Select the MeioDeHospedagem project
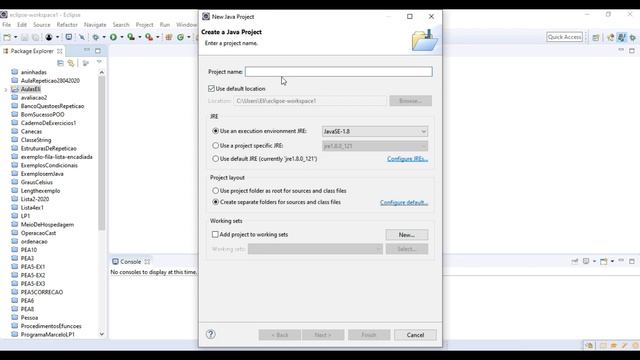 coord(47,224)
